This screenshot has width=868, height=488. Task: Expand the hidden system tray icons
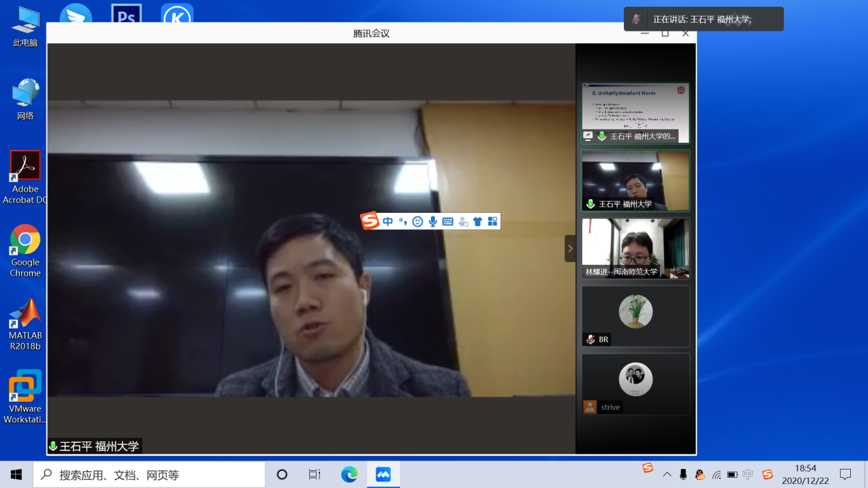point(667,474)
